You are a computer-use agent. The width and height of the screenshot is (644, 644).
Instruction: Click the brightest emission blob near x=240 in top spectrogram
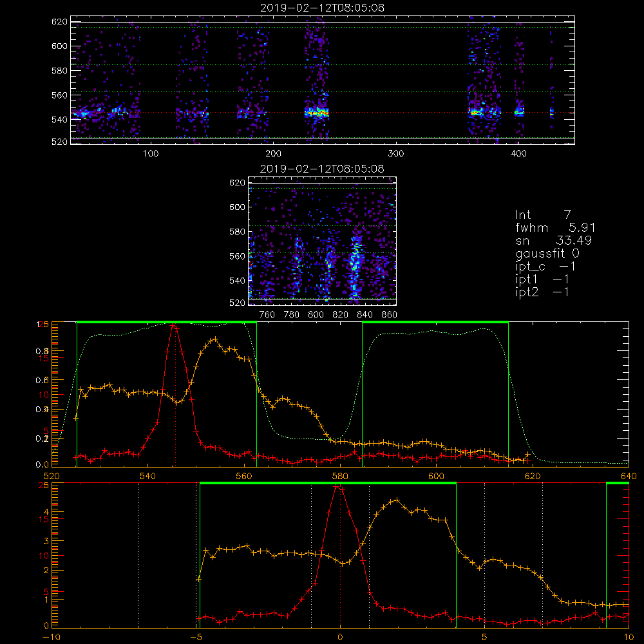pos(317,112)
